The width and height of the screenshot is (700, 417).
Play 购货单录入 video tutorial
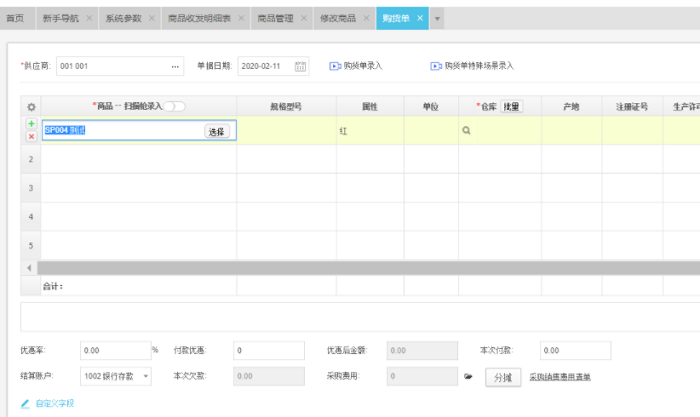click(335, 66)
